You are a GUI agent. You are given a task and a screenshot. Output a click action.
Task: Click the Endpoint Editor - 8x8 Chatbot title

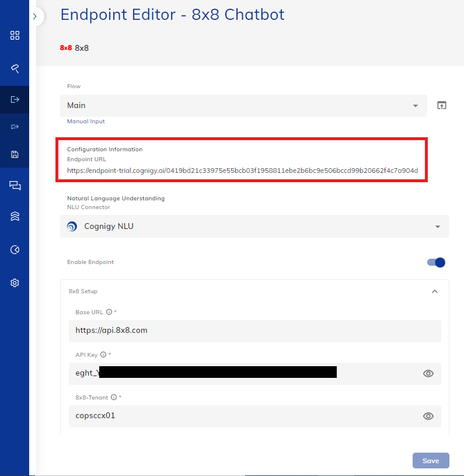[172, 15]
